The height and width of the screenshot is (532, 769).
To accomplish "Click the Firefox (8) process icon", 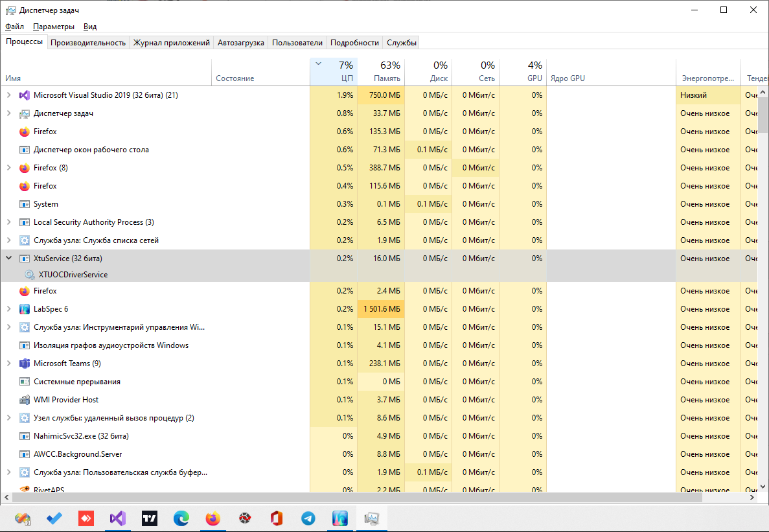I will click(25, 168).
